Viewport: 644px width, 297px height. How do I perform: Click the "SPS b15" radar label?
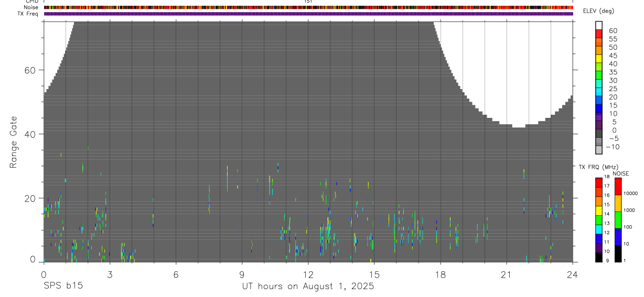(63, 287)
